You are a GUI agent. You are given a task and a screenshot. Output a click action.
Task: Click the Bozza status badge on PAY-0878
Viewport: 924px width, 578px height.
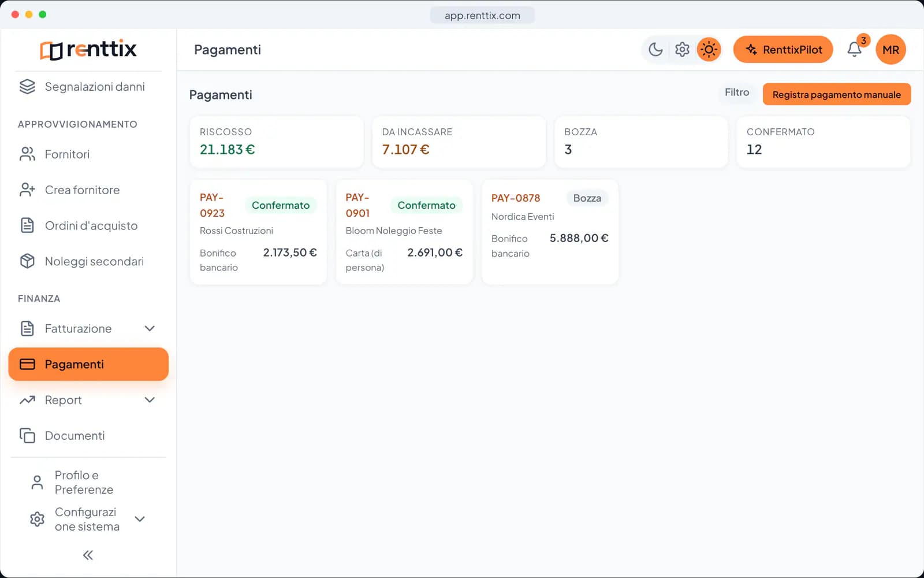point(587,198)
